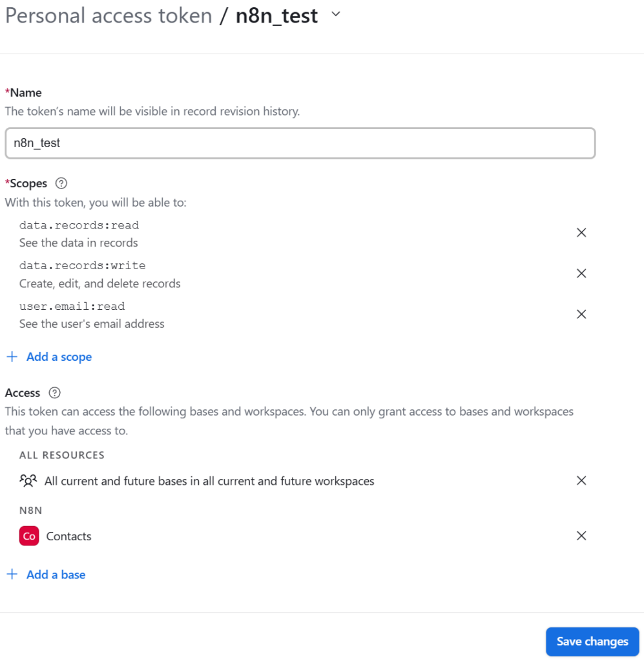Click the all workspaces people icon
The width and height of the screenshot is (644, 661).
point(28,480)
